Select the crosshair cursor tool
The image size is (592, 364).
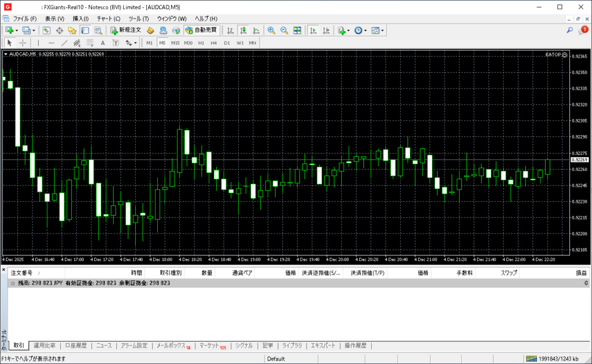[x=23, y=43]
